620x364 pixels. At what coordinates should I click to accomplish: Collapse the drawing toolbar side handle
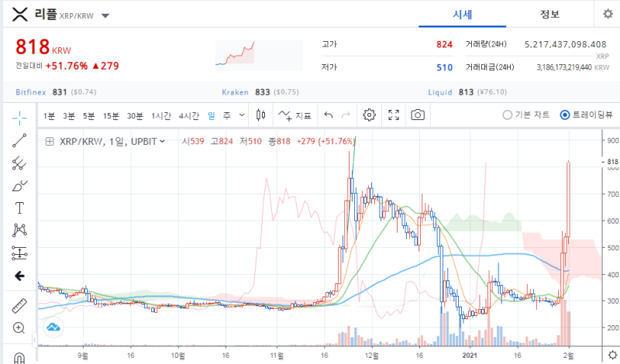pos(34,339)
